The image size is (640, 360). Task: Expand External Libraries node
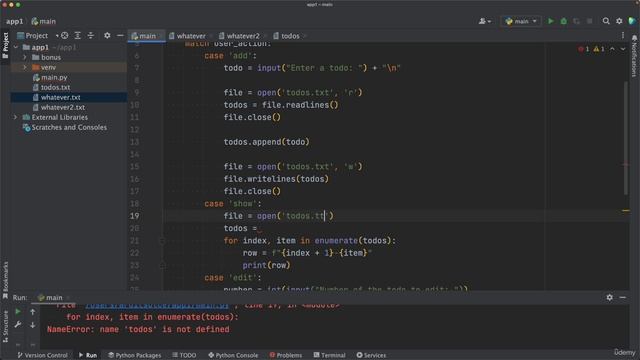point(16,117)
